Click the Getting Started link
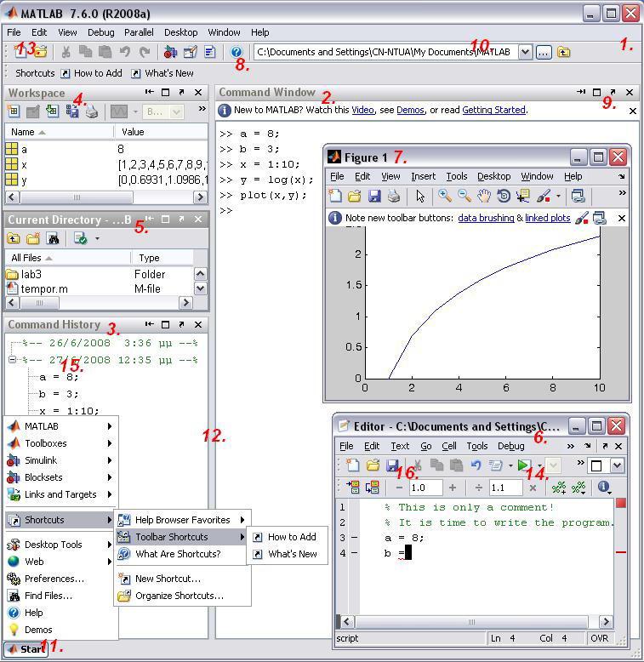The image size is (644, 662). tap(493, 110)
